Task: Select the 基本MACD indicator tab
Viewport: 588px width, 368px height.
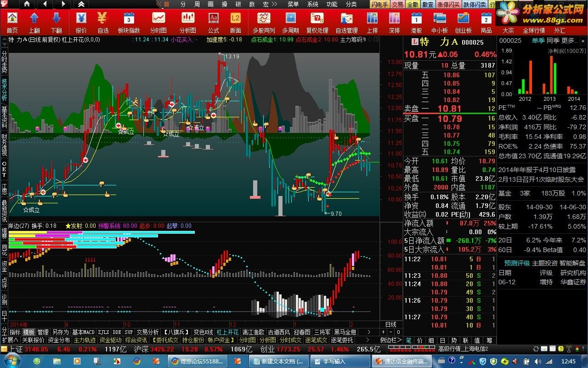Action: pyautogui.click(x=84, y=332)
